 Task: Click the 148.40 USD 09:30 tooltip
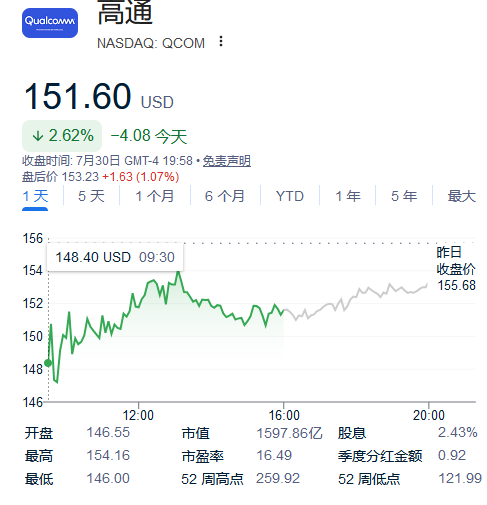point(115,257)
